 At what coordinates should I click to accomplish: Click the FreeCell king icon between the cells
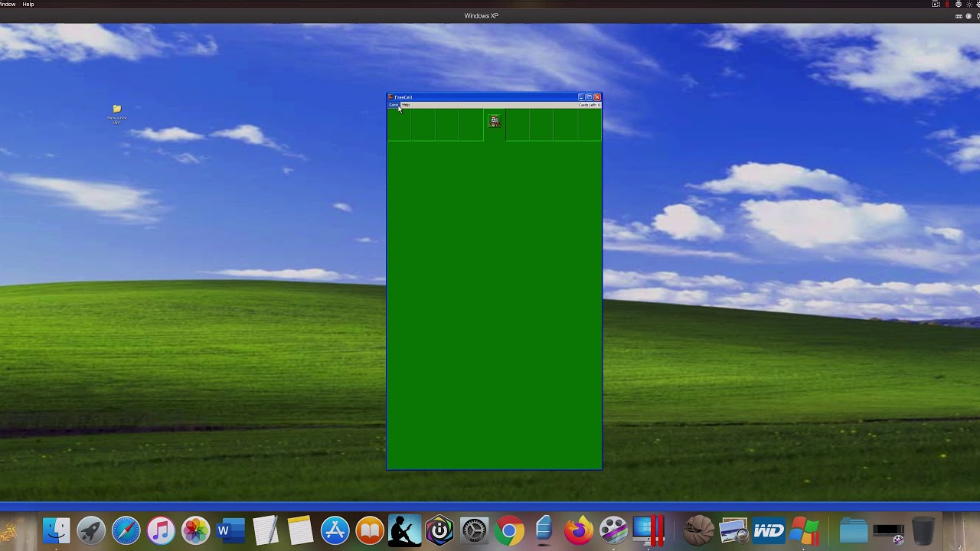coord(495,121)
